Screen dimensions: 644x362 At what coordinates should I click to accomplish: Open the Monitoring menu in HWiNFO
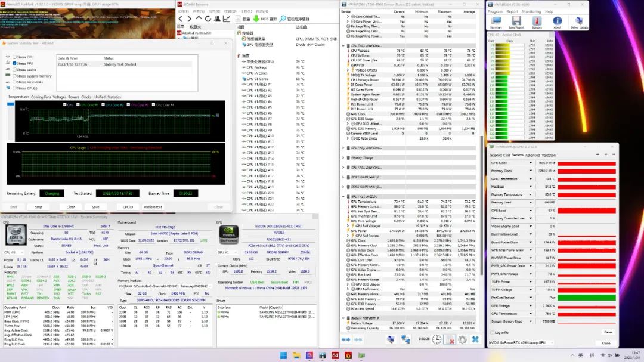coord(532,11)
